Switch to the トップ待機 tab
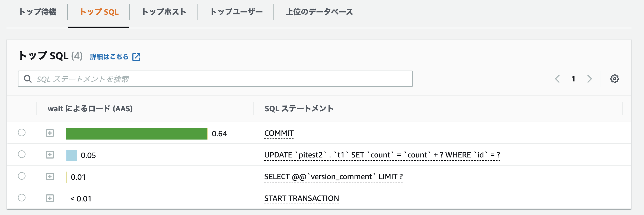 (38, 12)
